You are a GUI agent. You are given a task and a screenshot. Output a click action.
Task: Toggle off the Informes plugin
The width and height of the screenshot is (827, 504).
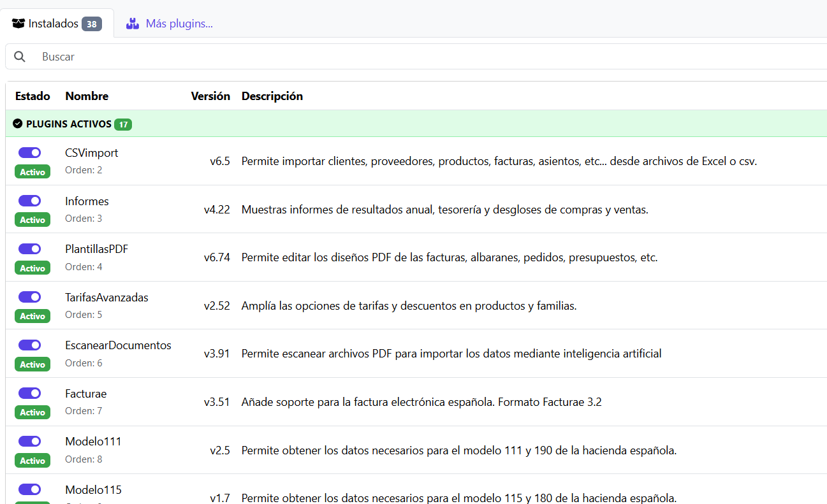tap(29, 201)
